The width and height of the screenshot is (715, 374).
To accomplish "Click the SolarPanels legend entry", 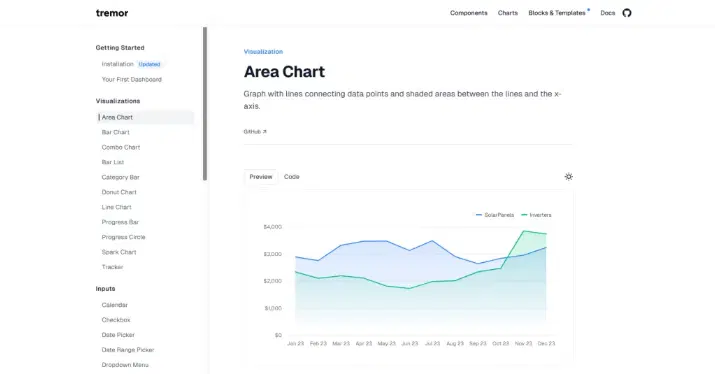I will click(x=495, y=215).
